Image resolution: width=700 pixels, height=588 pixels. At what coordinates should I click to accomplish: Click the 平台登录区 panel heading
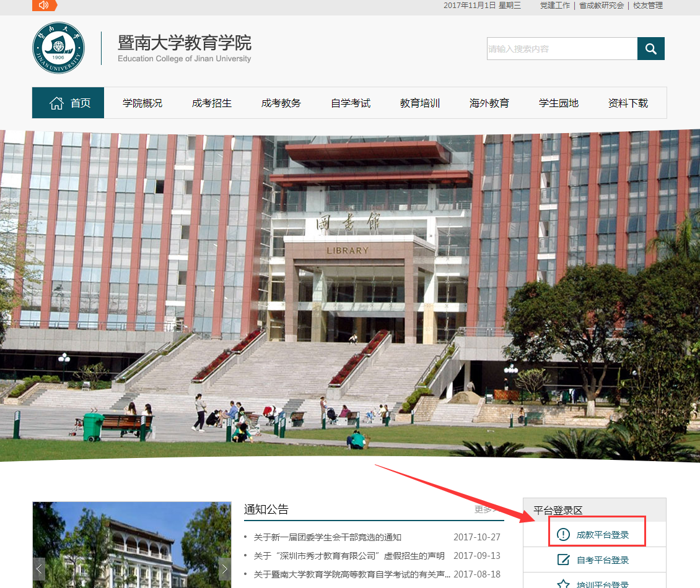point(558,511)
